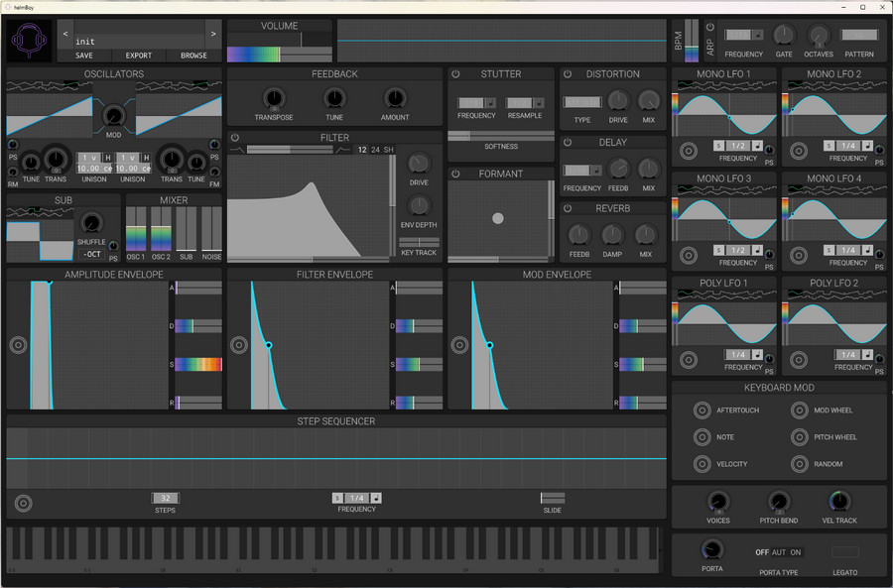Screen dimensions: 893x588
Task: Open Mono LFO 3 tempo sync note menu
Action: click(757, 251)
